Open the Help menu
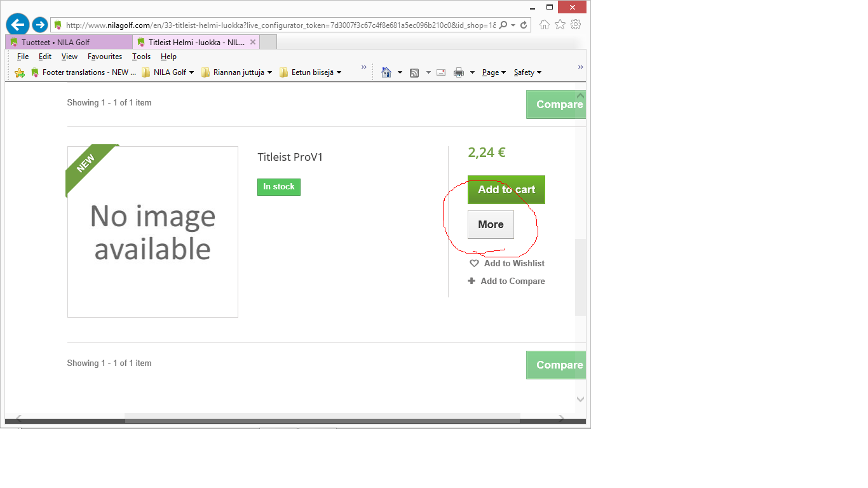This screenshot has height=488, width=868. coord(168,57)
